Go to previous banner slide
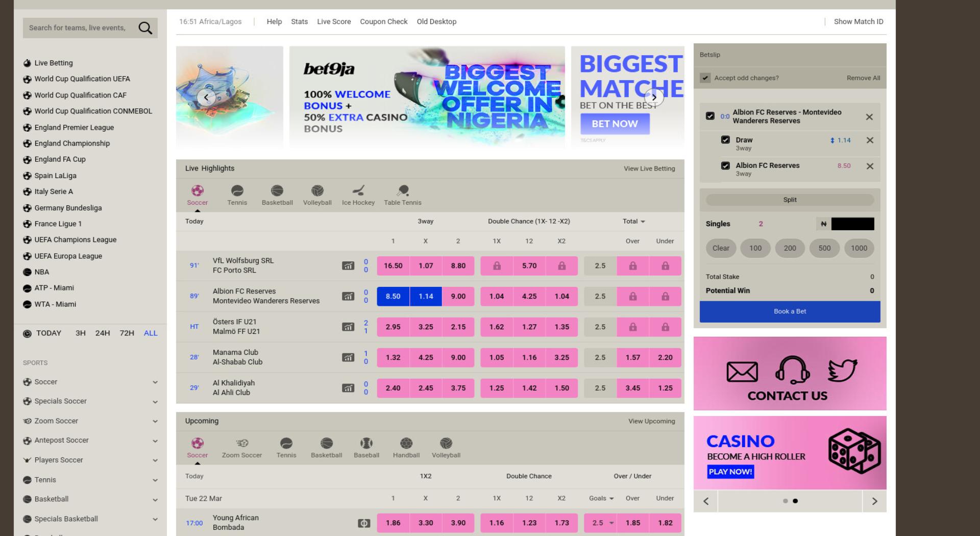This screenshot has height=536, width=980. (x=206, y=98)
